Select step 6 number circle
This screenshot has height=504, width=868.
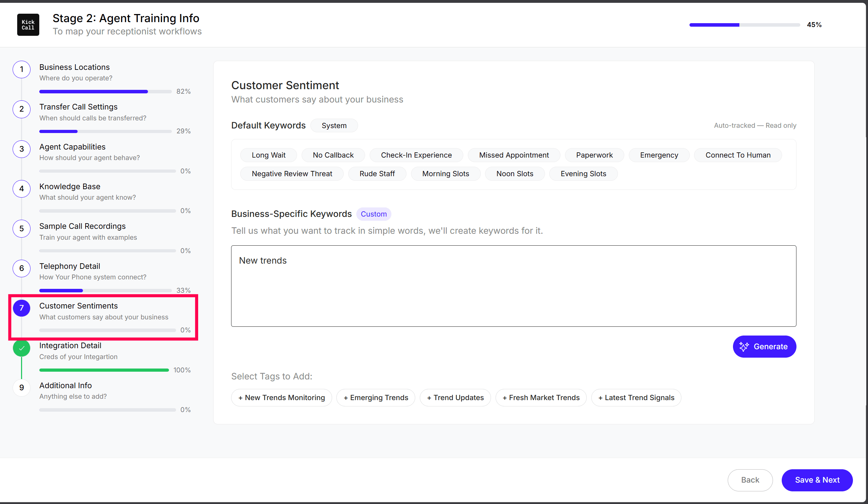22,268
